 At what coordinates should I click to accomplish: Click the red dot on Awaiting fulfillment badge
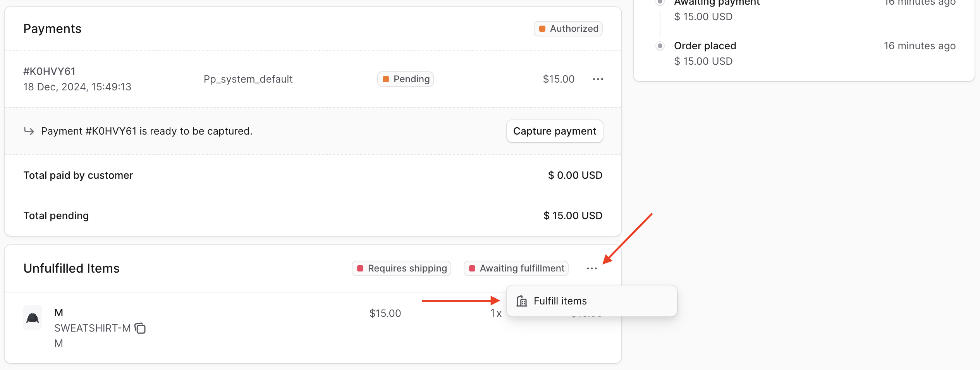[472, 268]
